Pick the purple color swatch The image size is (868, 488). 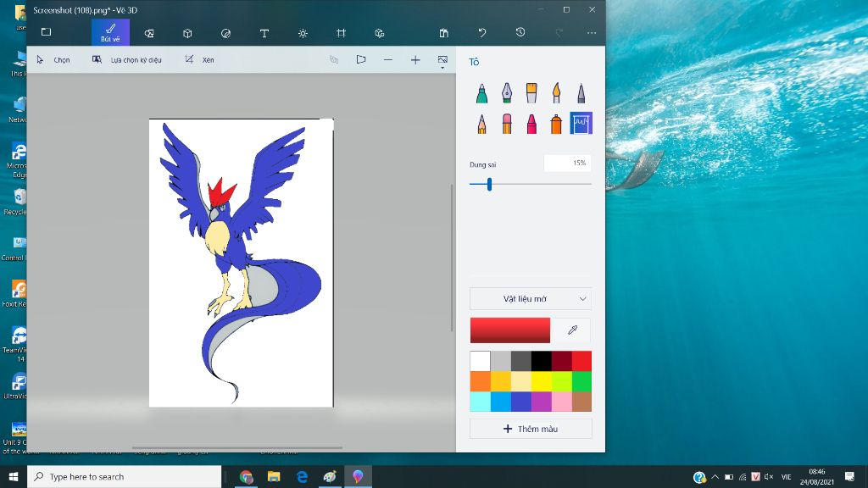pyautogui.click(x=542, y=401)
